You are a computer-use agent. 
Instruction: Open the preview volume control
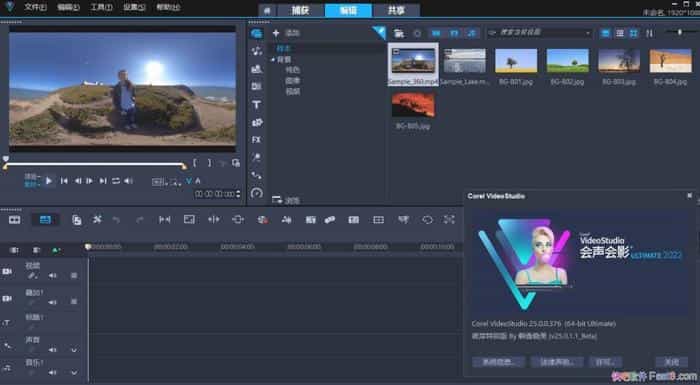128,181
